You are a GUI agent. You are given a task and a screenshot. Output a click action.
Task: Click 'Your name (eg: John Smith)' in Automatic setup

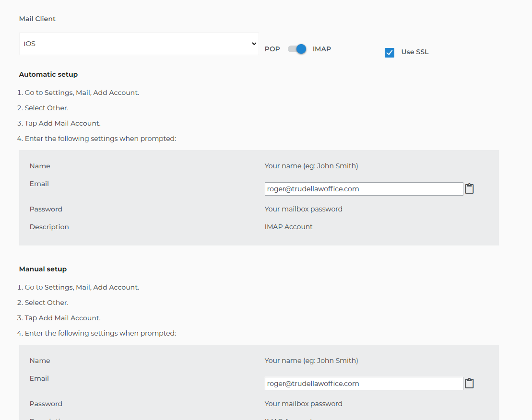click(311, 166)
